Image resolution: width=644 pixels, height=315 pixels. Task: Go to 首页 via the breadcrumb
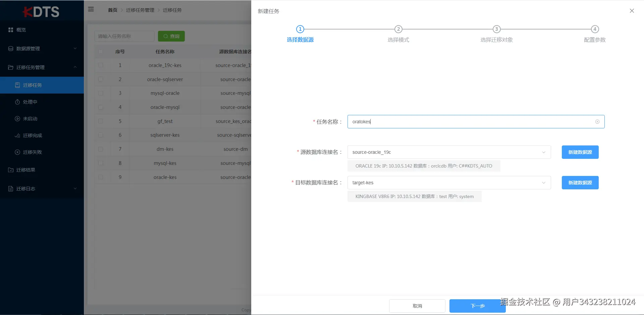click(x=112, y=10)
